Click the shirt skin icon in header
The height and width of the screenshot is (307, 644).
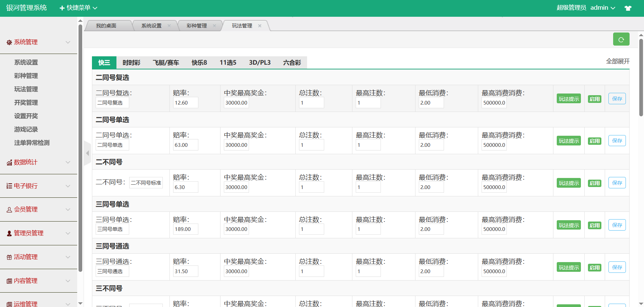[628, 8]
